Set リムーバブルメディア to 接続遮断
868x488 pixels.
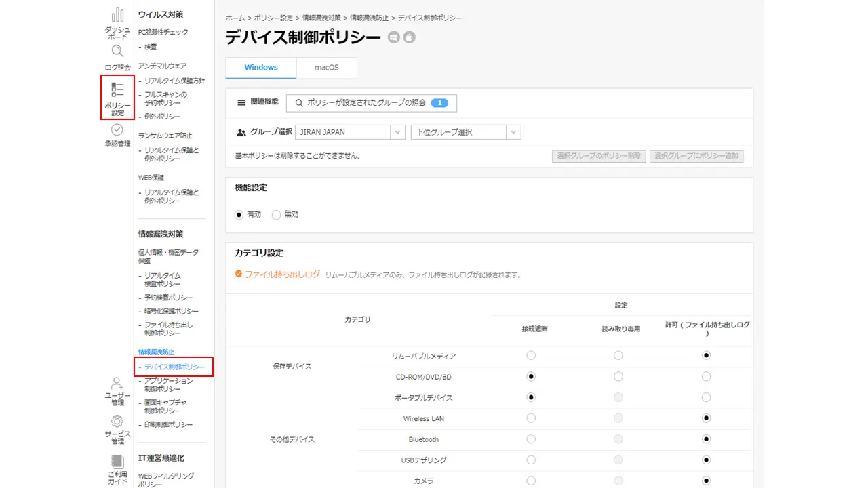pyautogui.click(x=531, y=355)
